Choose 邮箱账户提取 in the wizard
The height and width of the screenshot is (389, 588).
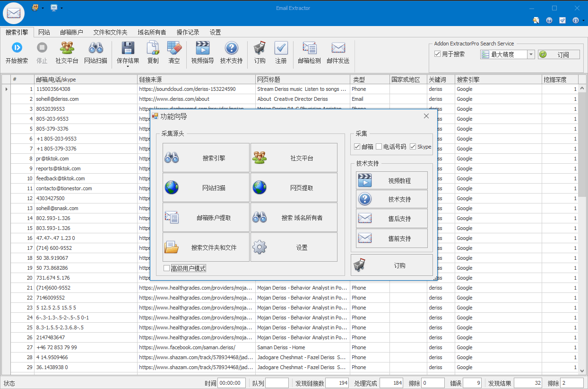pyautogui.click(x=206, y=218)
